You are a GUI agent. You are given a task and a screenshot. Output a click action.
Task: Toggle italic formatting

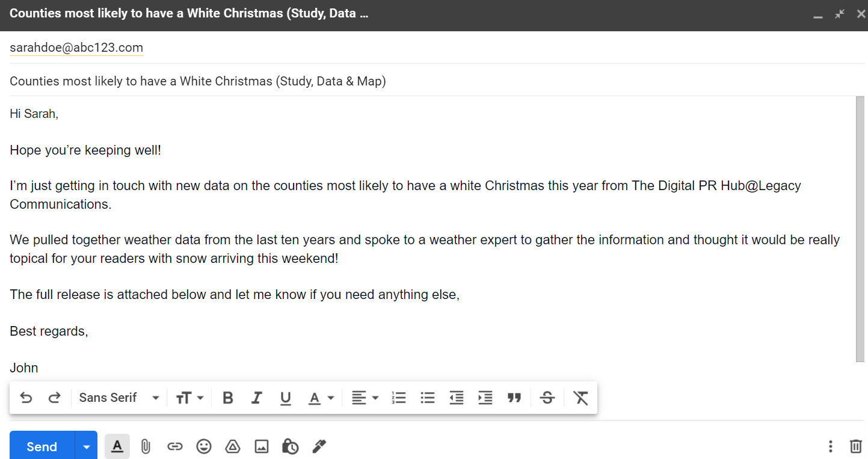tap(257, 398)
